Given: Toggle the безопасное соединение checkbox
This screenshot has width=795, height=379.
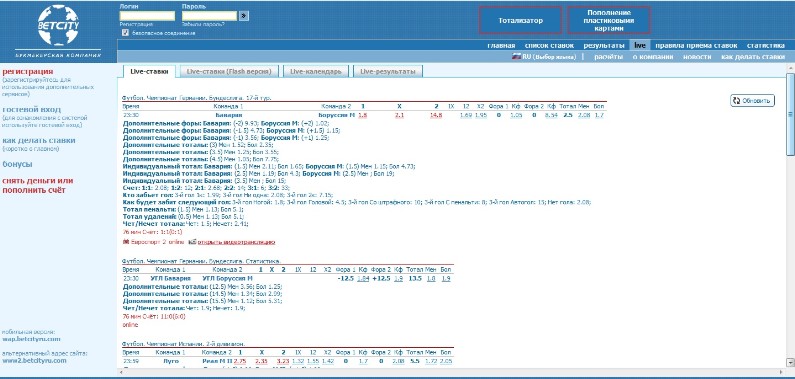Looking at the screenshot, I should click(x=125, y=33).
